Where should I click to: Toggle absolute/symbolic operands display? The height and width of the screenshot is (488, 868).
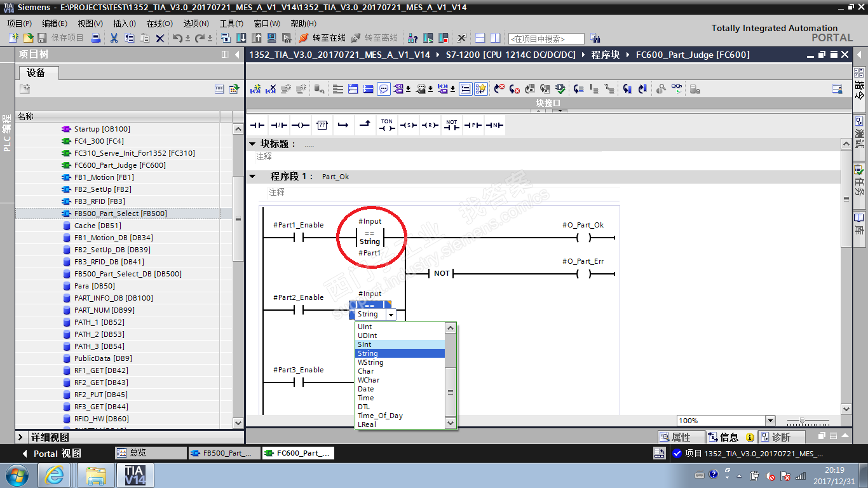pyautogui.click(x=399, y=89)
